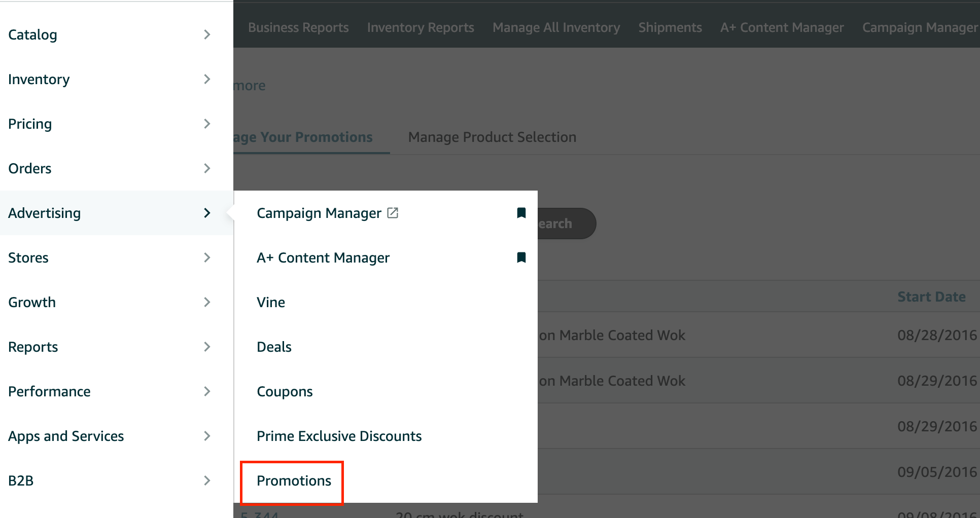This screenshot has width=980, height=518.
Task: Expand the Pricing submenu arrow
Action: (x=207, y=124)
